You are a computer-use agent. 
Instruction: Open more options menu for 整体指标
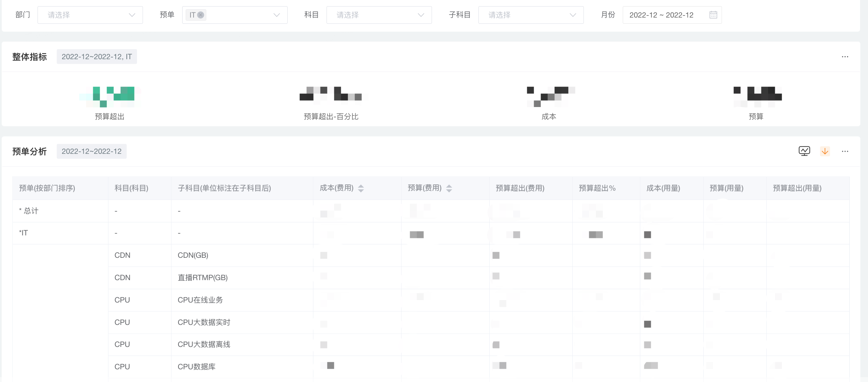[845, 57]
